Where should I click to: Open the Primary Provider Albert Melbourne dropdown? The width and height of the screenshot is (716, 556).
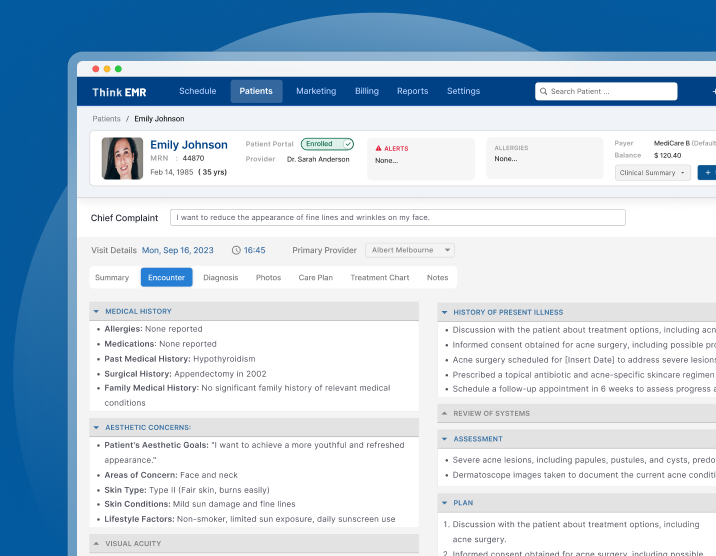(410, 250)
